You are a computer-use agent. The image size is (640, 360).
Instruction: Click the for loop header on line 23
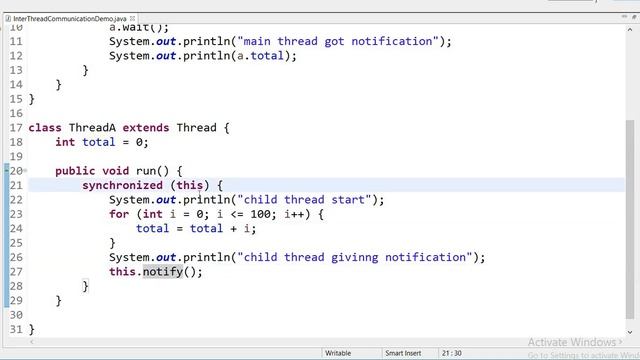point(216,214)
